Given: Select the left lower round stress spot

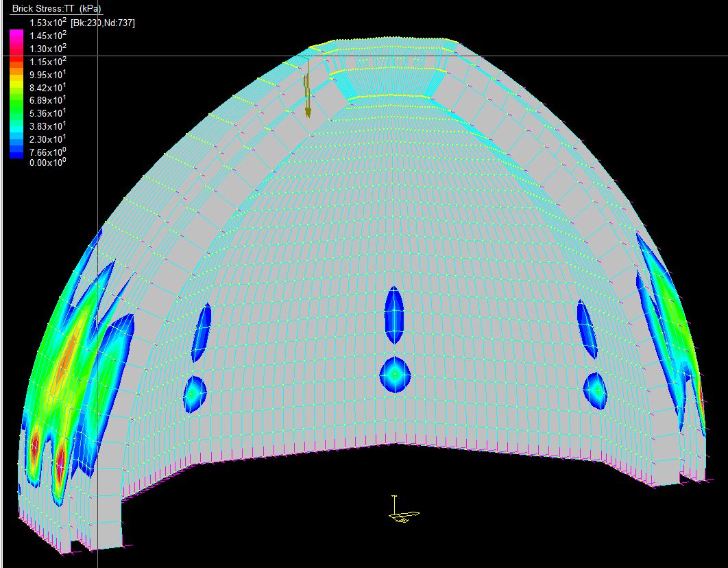Looking at the screenshot, I should coord(195,393).
